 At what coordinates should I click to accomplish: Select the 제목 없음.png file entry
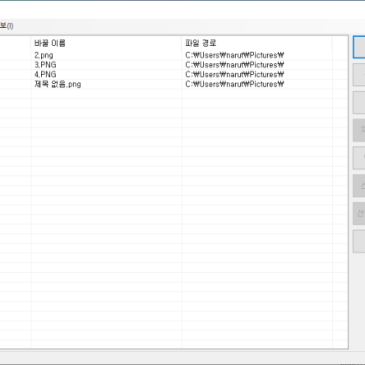pos(58,84)
